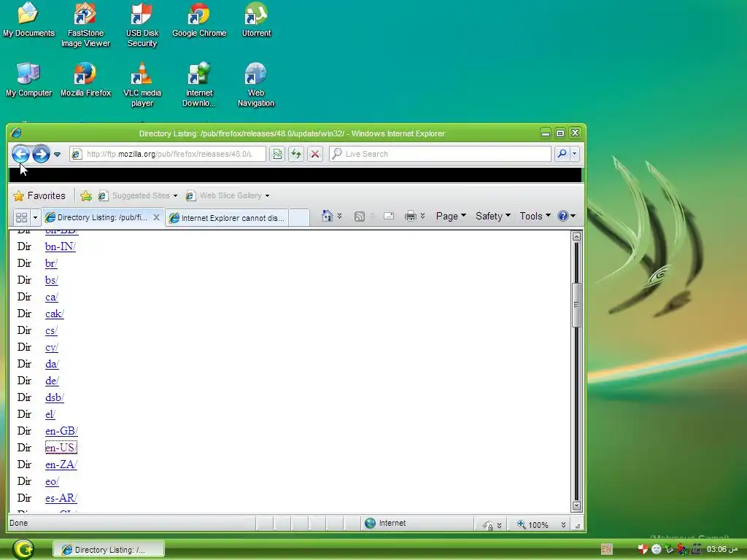Open the Safety menu
The image size is (747, 560).
coord(493,216)
